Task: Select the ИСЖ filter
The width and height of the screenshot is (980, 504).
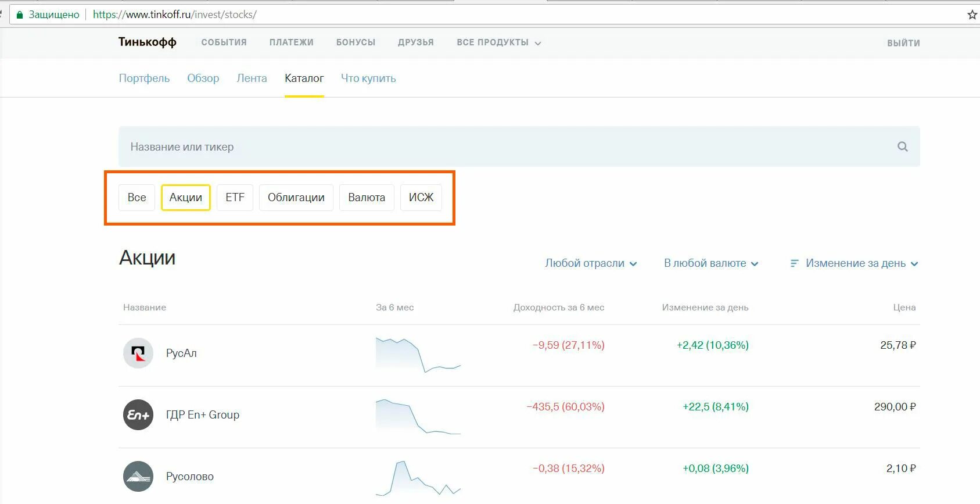Action: 421,197
